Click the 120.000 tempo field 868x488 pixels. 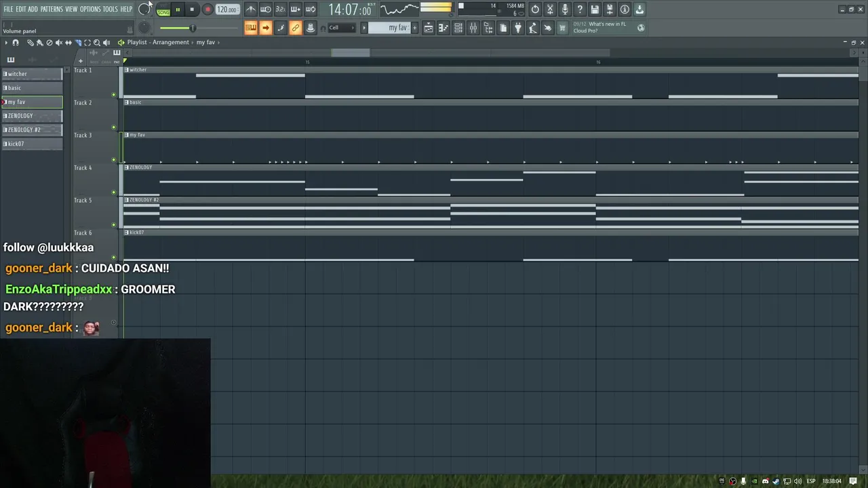pyautogui.click(x=227, y=9)
